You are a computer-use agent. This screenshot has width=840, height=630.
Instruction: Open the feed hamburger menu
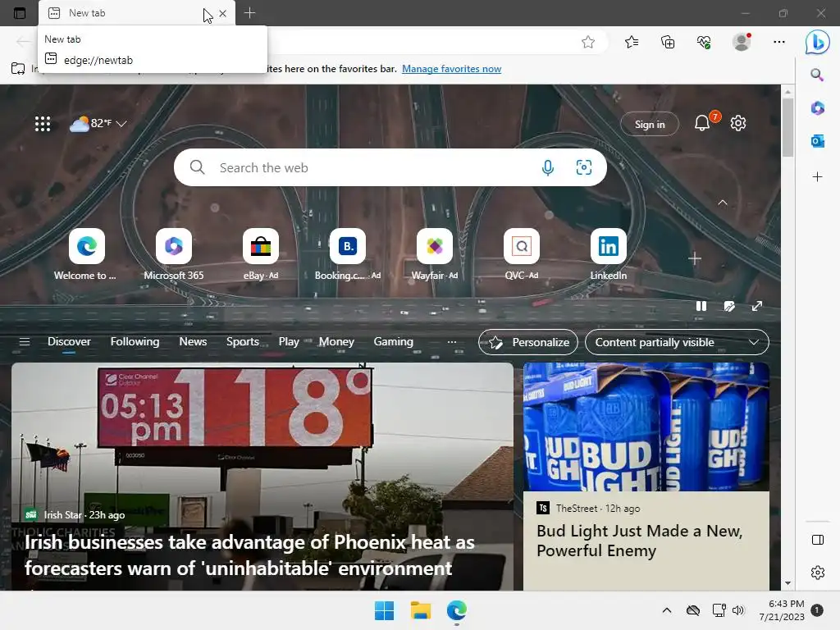click(24, 342)
